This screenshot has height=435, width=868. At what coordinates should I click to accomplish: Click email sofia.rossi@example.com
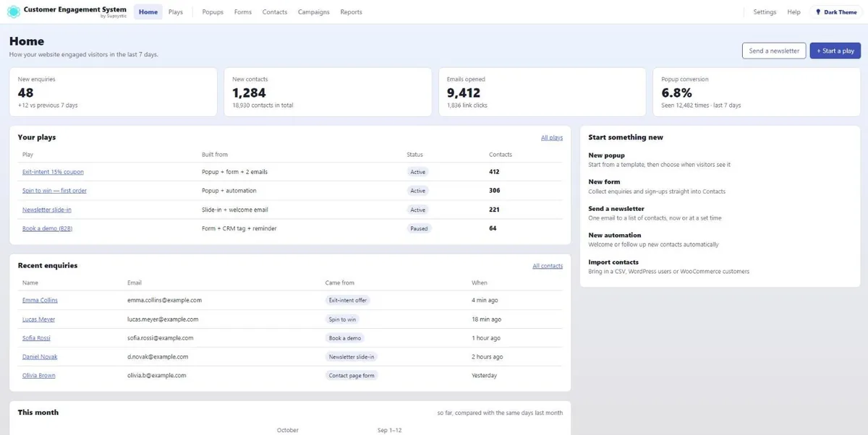pos(161,337)
